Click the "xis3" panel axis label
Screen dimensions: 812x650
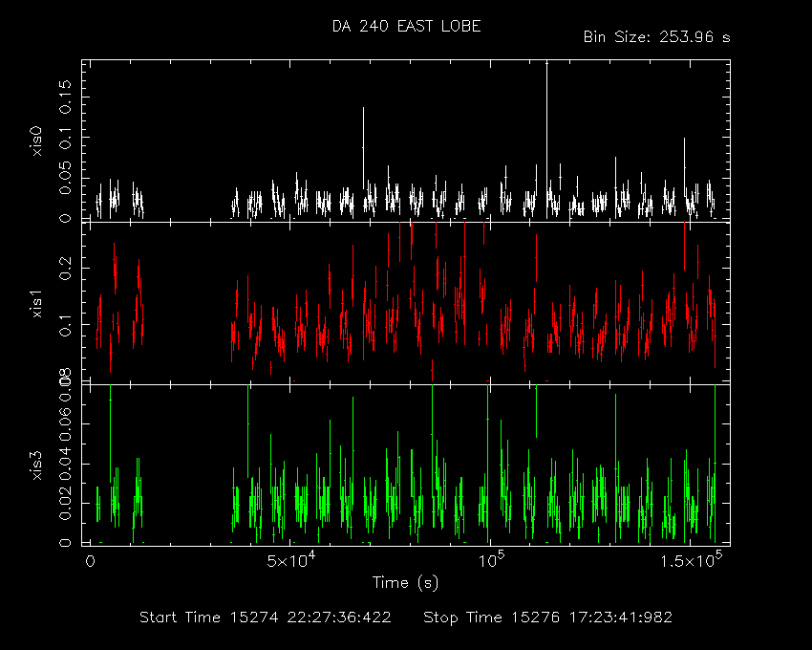[x=36, y=466]
